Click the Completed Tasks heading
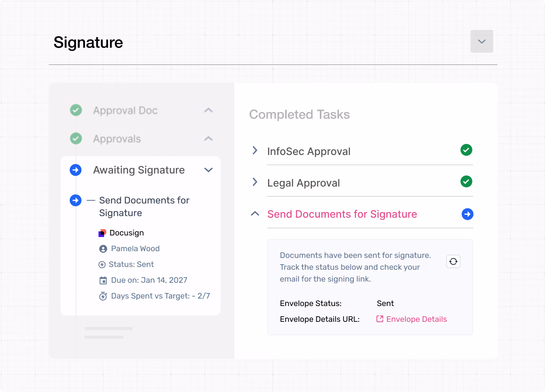Viewport: 545px width, 392px height. point(300,114)
